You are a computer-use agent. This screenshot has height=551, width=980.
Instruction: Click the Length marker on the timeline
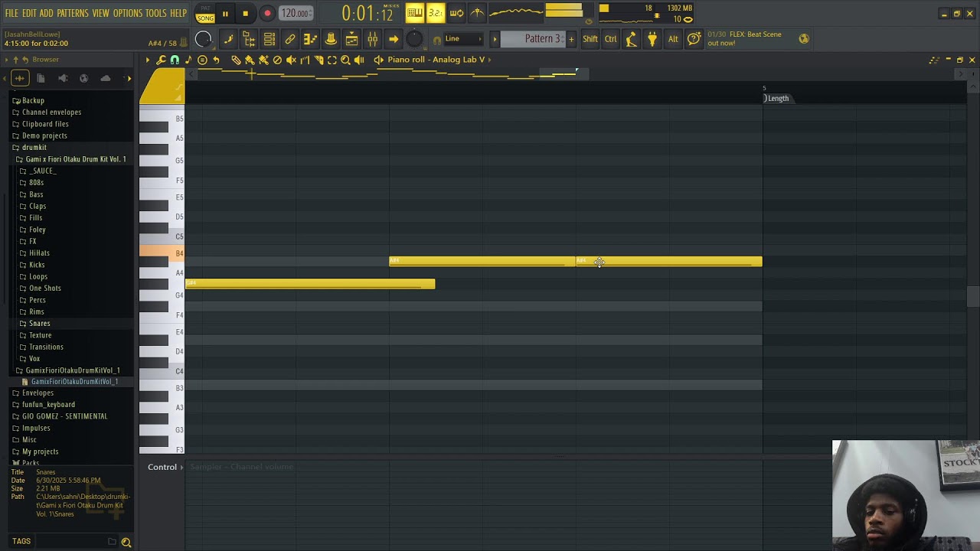point(777,98)
